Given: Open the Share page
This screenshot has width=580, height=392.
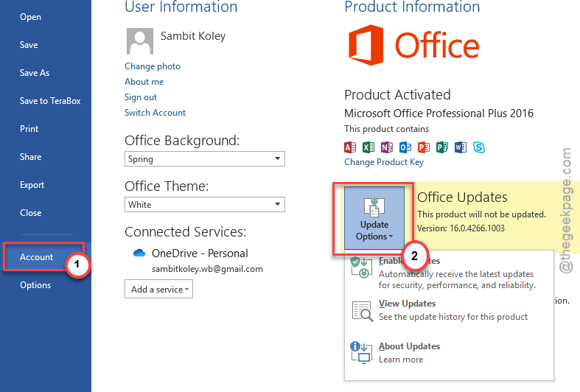Looking at the screenshot, I should (30, 157).
